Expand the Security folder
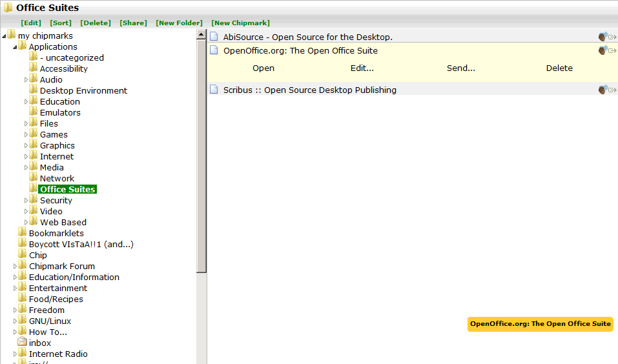The width and height of the screenshot is (618, 364). [x=26, y=201]
